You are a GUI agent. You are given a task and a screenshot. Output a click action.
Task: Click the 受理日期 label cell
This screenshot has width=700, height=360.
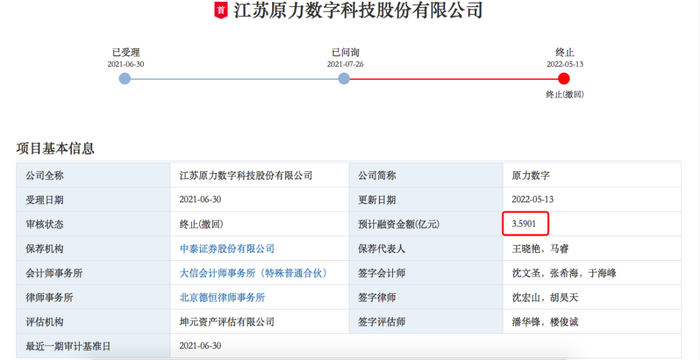tap(93, 200)
